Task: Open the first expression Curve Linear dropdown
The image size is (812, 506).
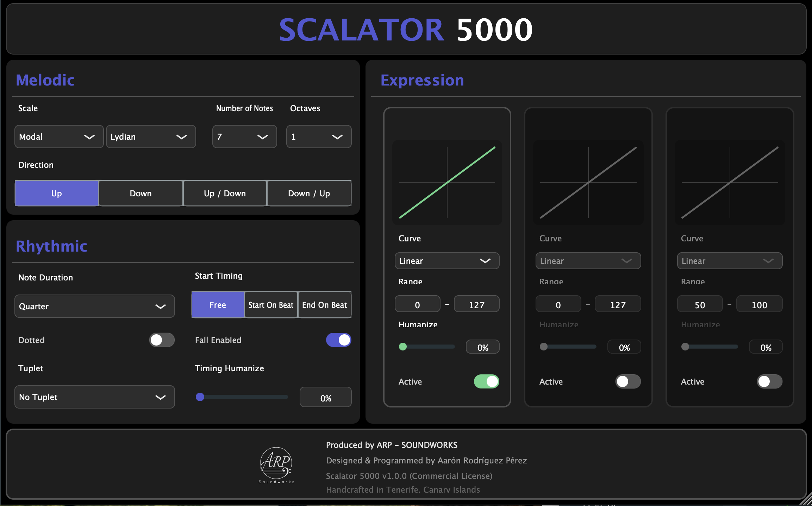Action: (447, 261)
